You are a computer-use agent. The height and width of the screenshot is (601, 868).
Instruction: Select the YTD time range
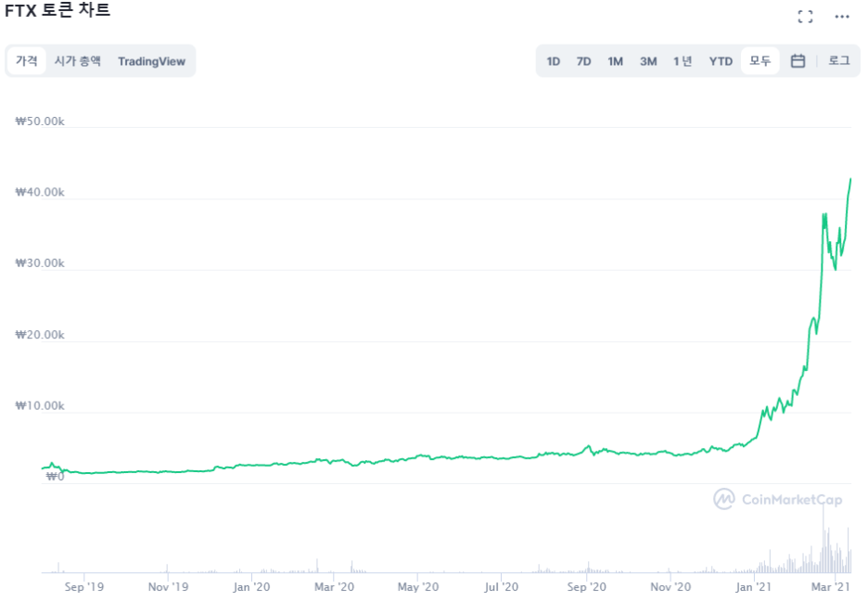(721, 61)
